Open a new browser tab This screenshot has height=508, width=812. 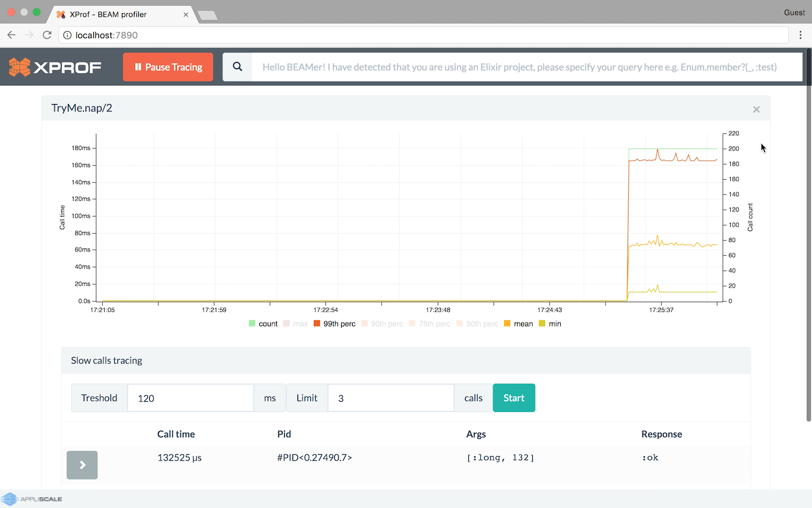(x=207, y=15)
